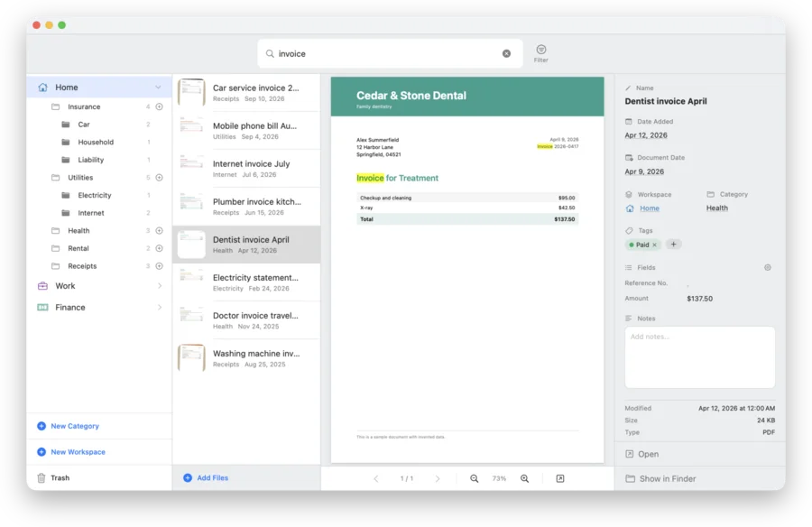Select the Finance workspace

click(x=99, y=308)
